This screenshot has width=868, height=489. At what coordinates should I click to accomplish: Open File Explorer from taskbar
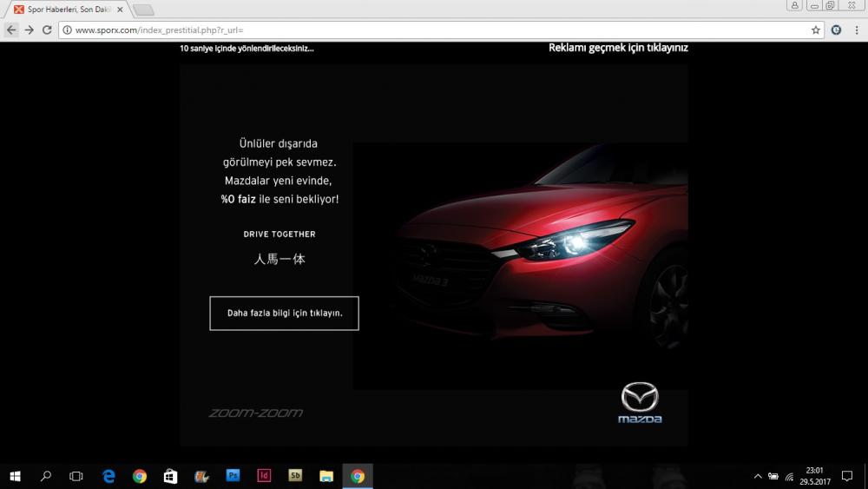tap(326, 476)
